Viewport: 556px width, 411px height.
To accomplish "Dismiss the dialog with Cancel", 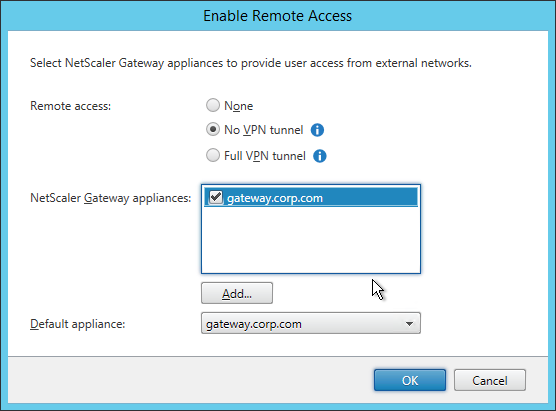I will (x=490, y=380).
